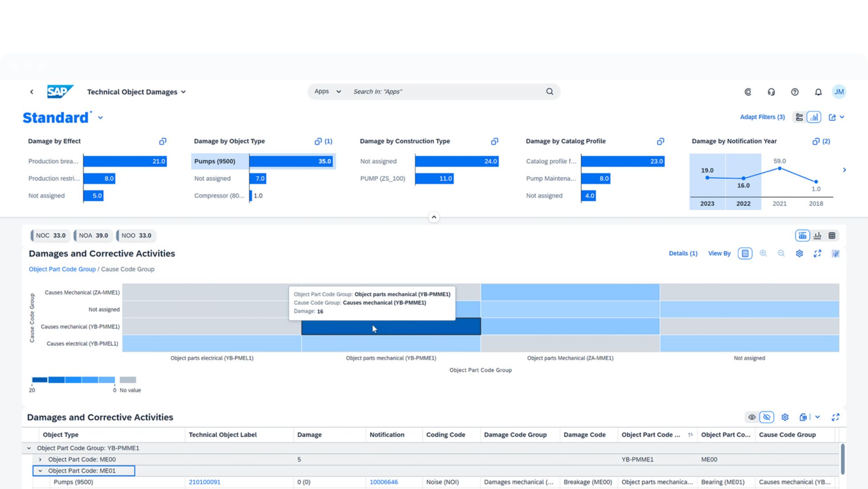Toggle show details eye icon in table

(x=752, y=417)
